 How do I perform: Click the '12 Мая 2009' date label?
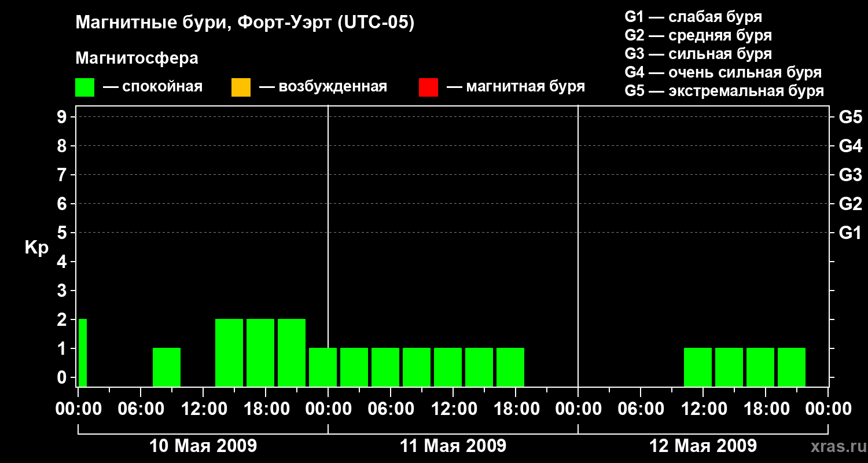[703, 446]
